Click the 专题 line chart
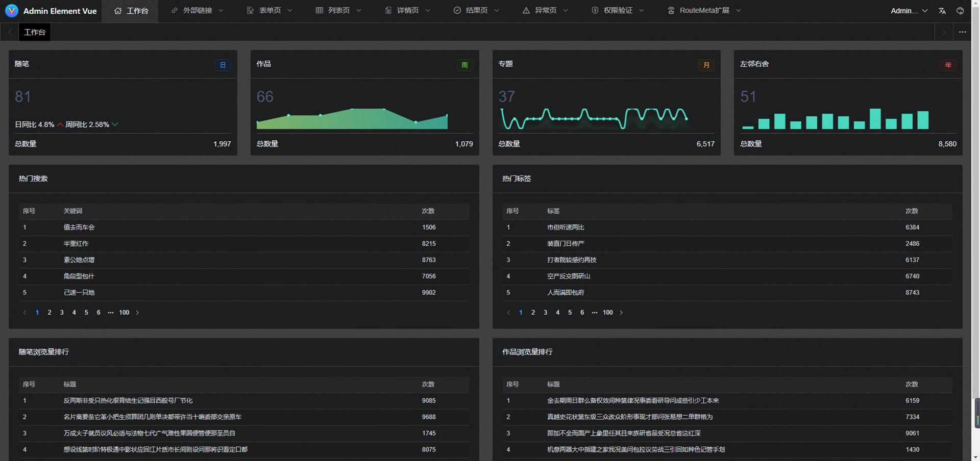 (x=594, y=118)
